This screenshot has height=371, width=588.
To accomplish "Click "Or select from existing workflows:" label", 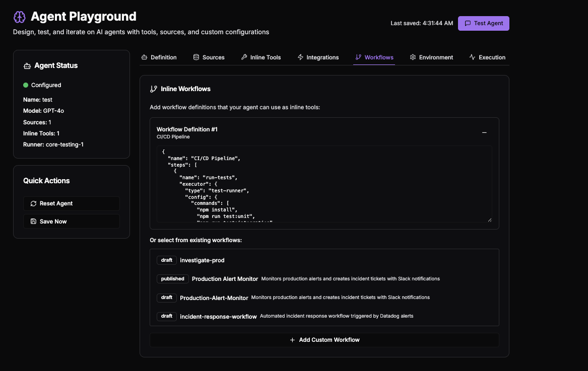I will click(196, 240).
